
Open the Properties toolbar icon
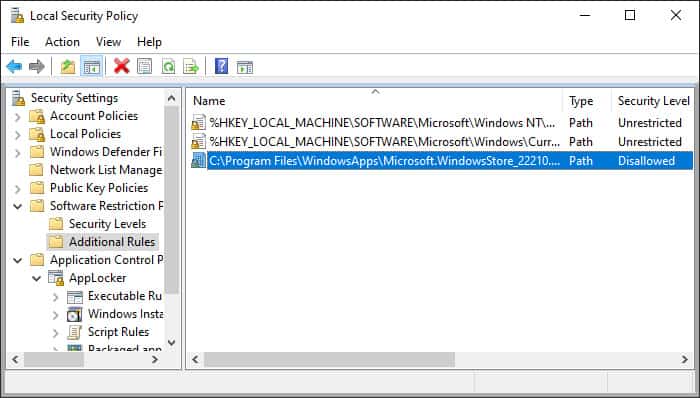pyautogui.click(x=144, y=66)
